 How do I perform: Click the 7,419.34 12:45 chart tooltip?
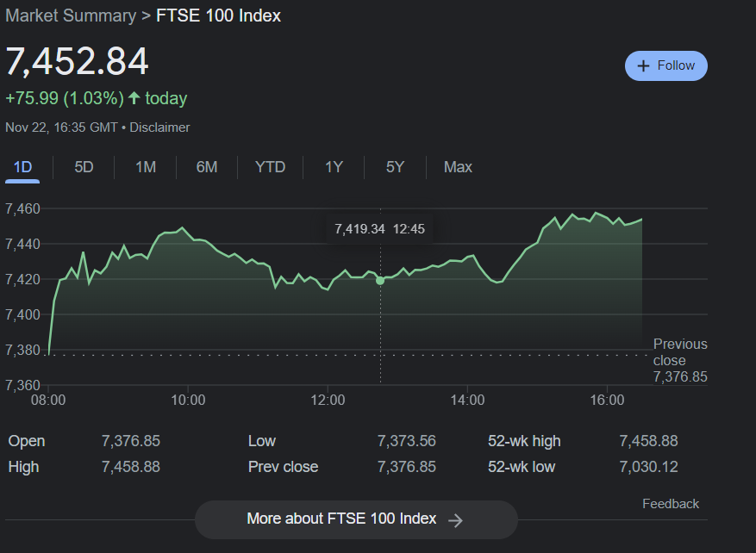point(379,229)
